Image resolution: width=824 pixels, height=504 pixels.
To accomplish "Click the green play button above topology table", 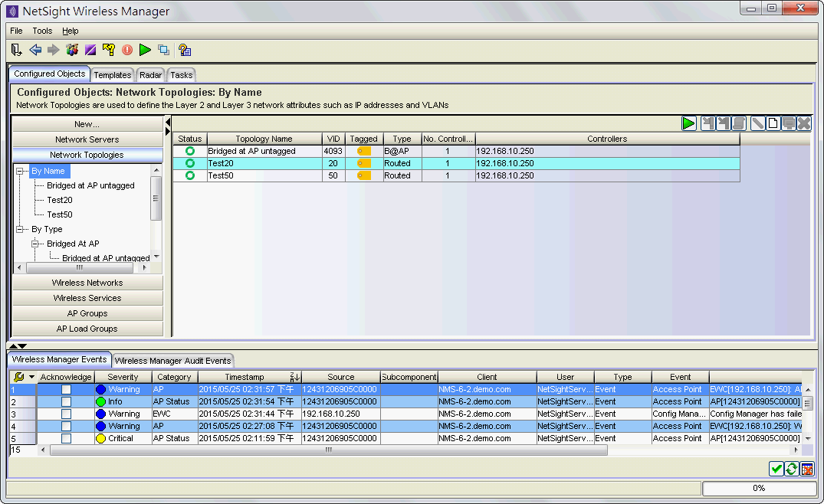I will pyautogui.click(x=688, y=123).
